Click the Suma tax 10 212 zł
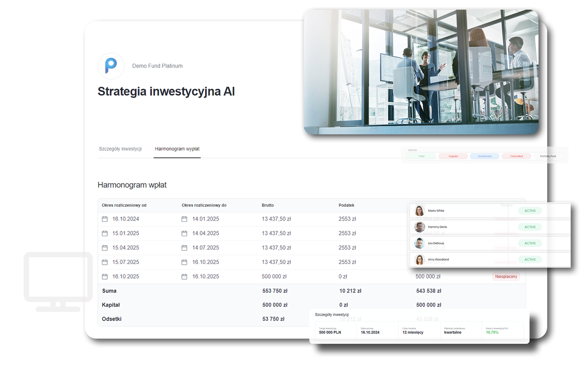Screen dimensions: 588x367 (350, 291)
